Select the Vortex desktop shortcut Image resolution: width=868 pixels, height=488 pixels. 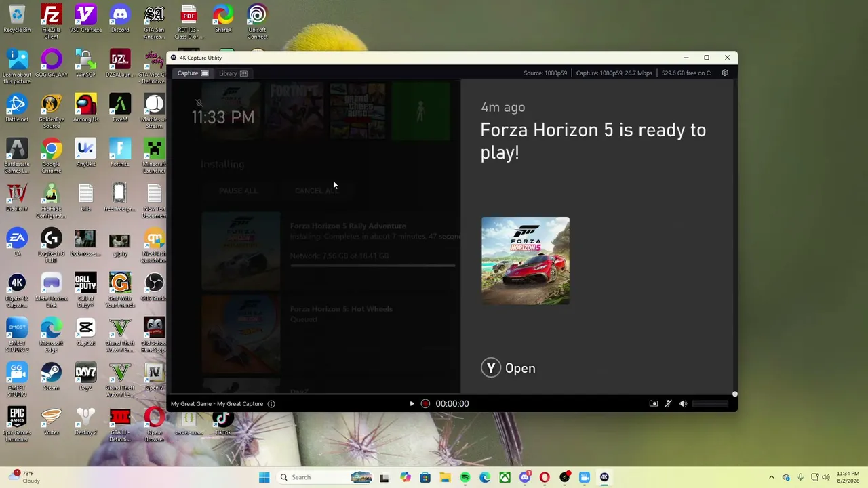click(52, 422)
